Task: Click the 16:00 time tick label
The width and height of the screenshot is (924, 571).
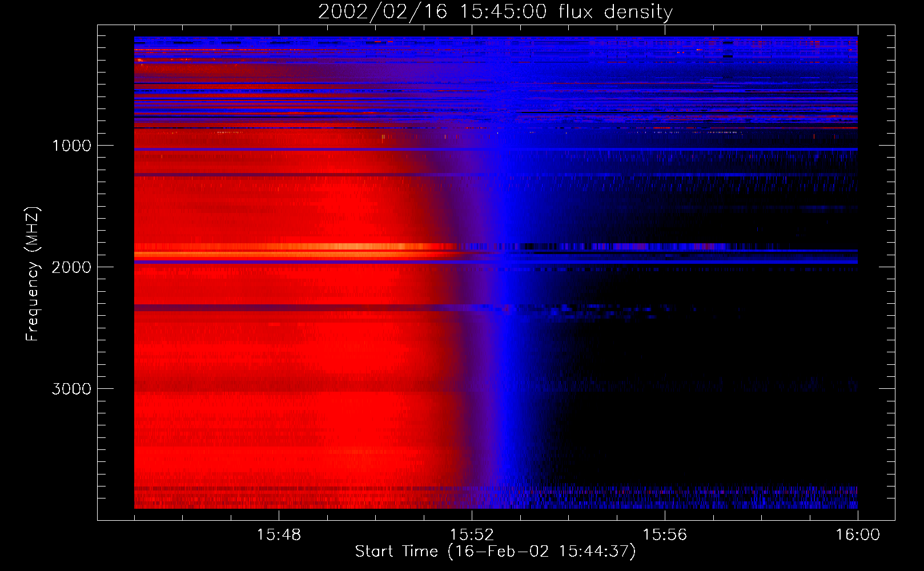Action: 858,535
